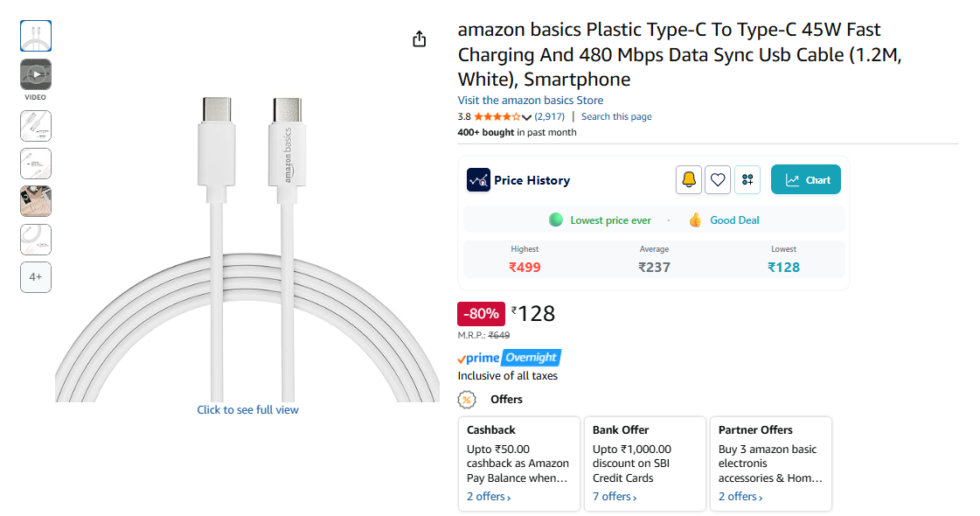Screen dimensions: 980x516
Task: Expand 7 offers under Bank Offer
Action: (x=615, y=497)
